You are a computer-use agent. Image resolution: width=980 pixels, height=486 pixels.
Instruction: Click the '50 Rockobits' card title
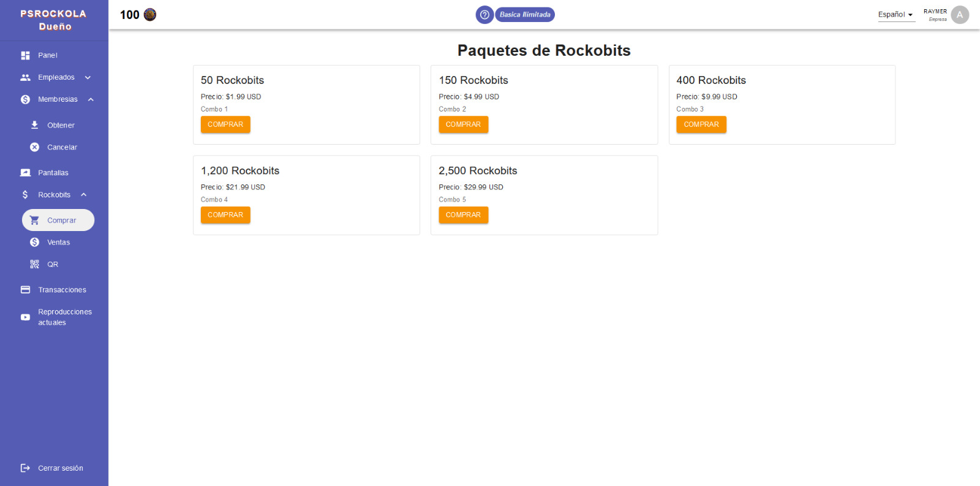232,80
